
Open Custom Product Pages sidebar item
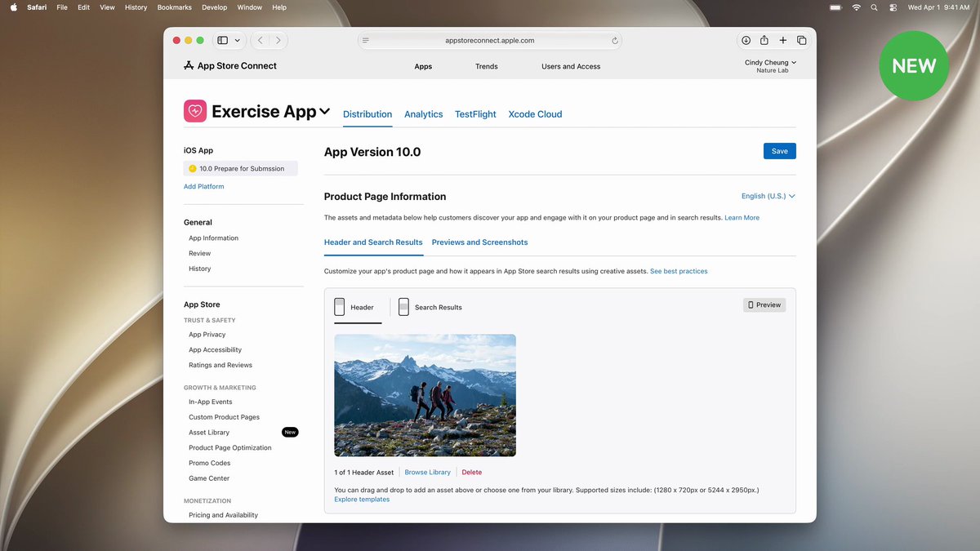coord(225,417)
